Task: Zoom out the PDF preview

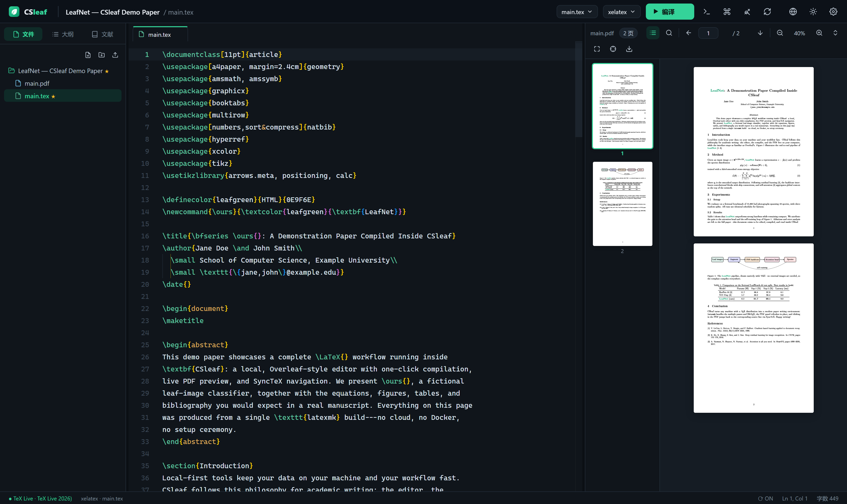Action: (x=780, y=33)
